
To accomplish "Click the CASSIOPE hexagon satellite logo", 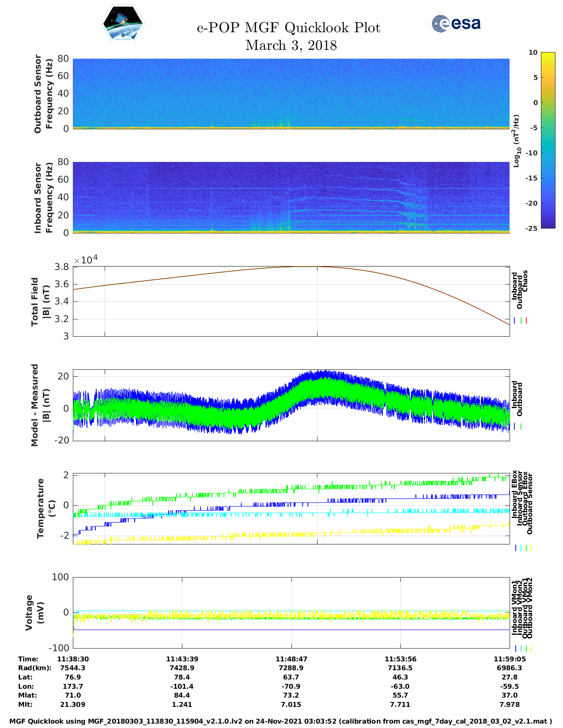I will (x=123, y=24).
